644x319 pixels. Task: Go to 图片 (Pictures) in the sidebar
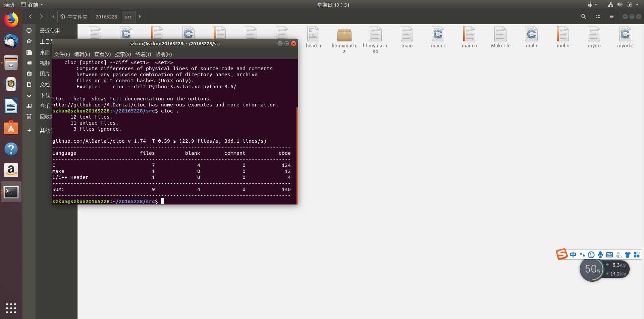coord(45,74)
